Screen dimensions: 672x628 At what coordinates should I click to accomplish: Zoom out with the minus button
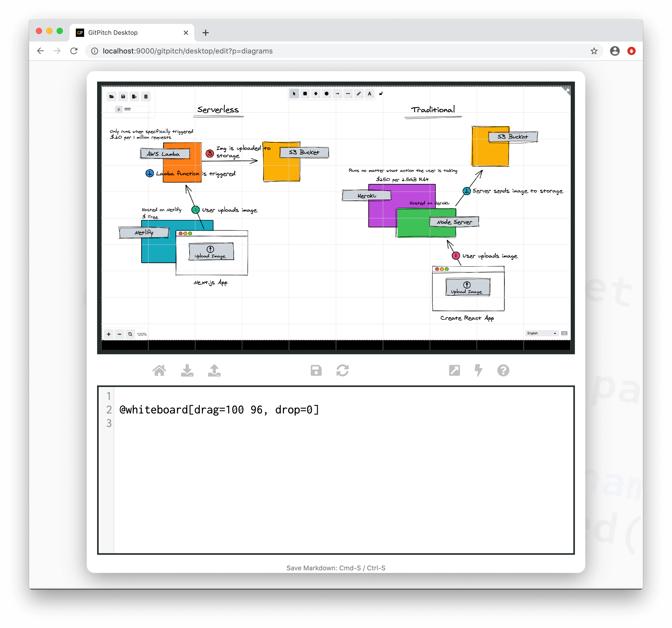[x=120, y=335]
